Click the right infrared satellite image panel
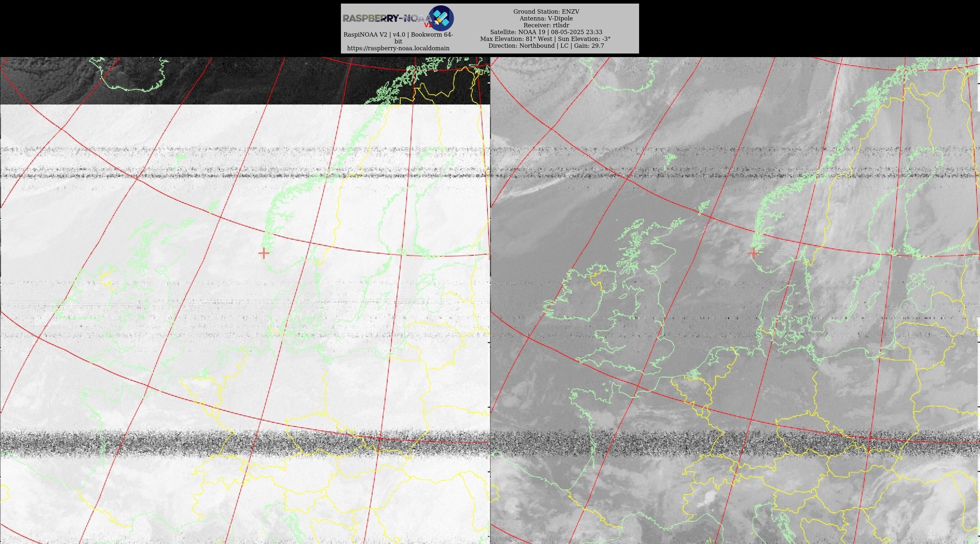The width and height of the screenshot is (980, 544). pyautogui.click(x=735, y=300)
